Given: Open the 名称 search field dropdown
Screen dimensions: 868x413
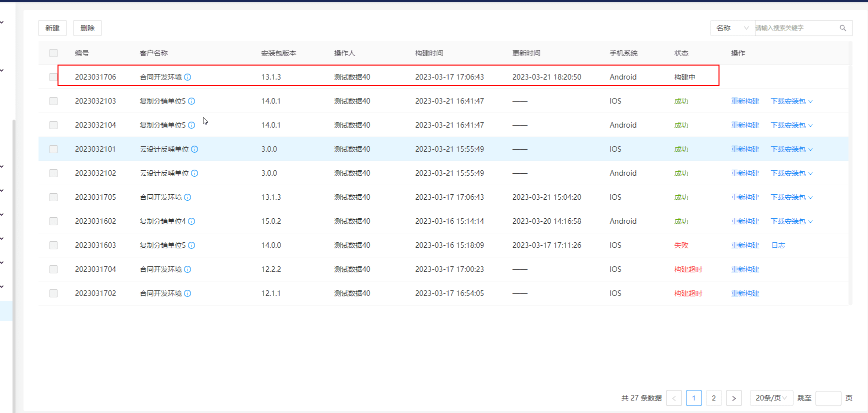Looking at the screenshot, I should (732, 28).
